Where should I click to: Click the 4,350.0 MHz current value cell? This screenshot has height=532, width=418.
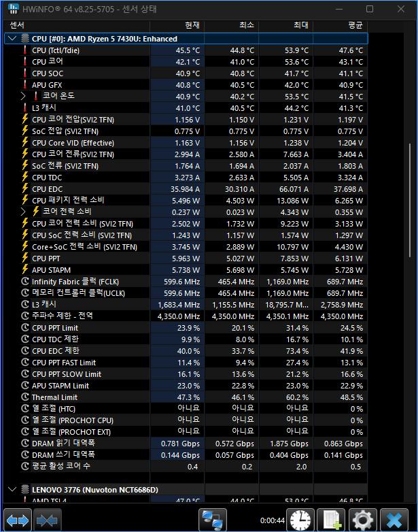pos(177,316)
